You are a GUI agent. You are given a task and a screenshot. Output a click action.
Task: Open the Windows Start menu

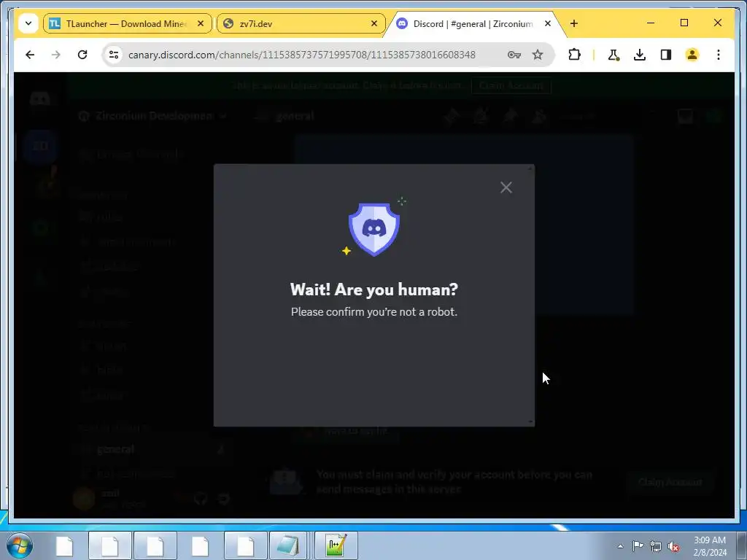20,545
